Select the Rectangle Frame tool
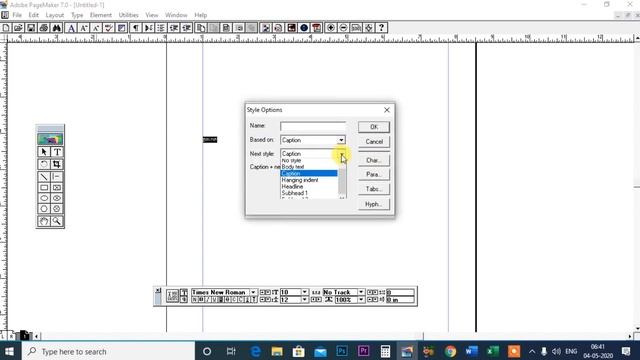Viewport: 640px width, 360px height. 57,188
